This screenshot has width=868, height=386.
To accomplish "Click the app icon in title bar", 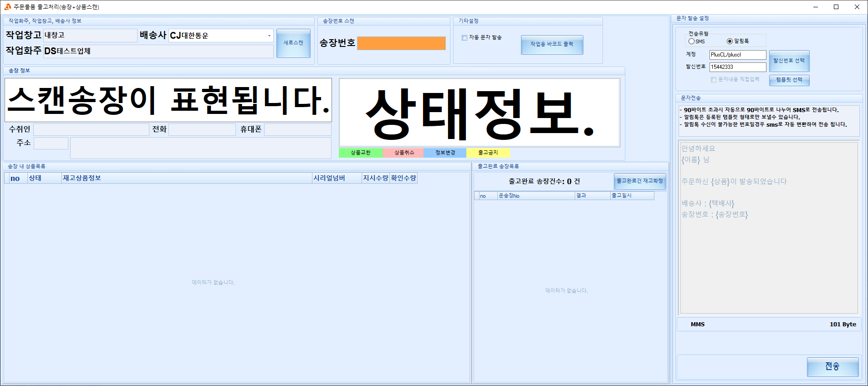I will 7,7.
